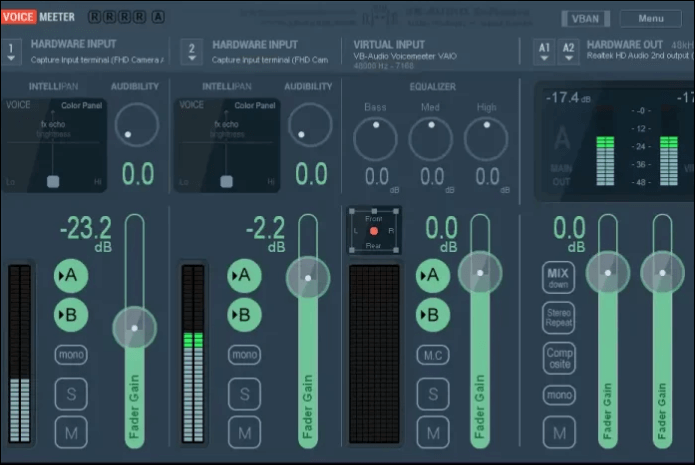Toggle bus A routing on Hardware Input 2

point(244,276)
